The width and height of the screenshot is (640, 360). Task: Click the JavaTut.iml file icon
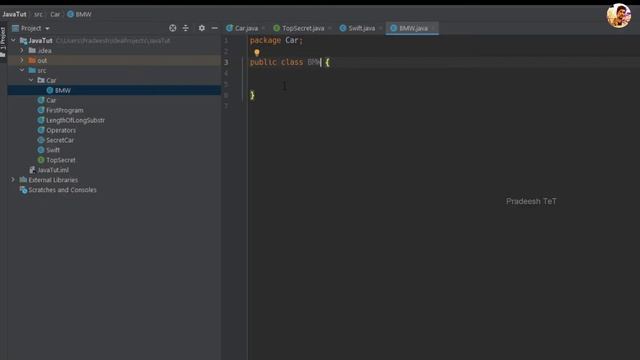32,170
